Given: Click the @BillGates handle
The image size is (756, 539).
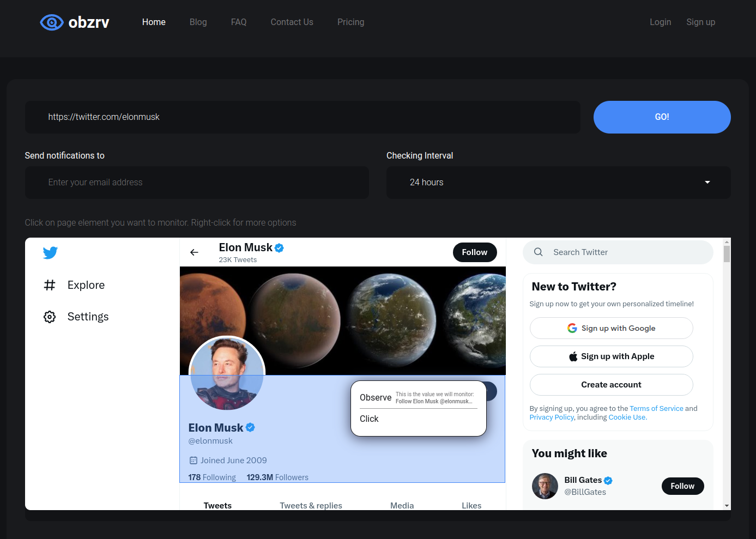Looking at the screenshot, I should point(585,492).
